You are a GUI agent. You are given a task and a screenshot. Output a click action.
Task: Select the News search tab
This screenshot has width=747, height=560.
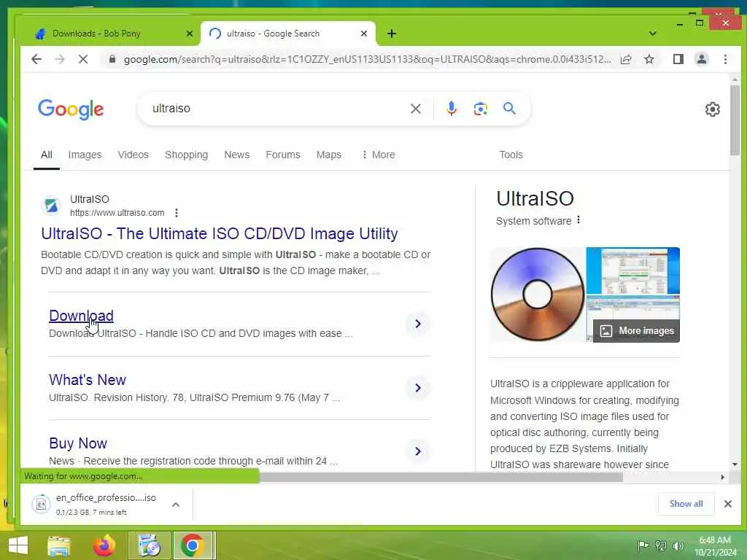(237, 155)
